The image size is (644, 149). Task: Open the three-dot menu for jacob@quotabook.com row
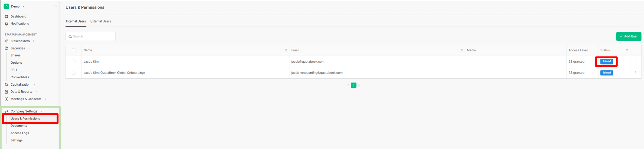636,61
